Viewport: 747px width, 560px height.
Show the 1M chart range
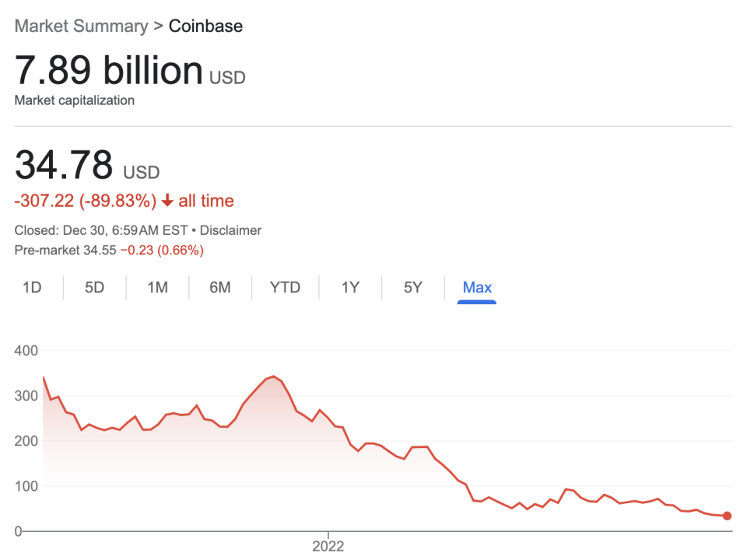157,288
